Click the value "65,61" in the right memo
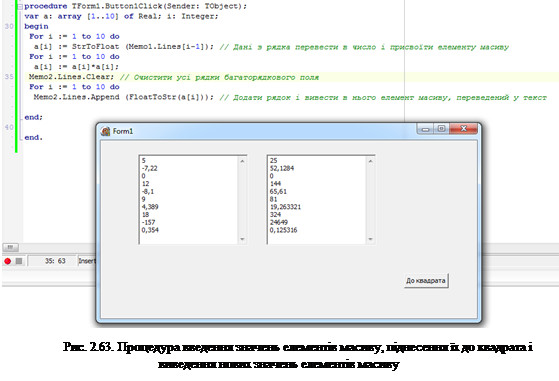Viewport: 559px width, 381px height. tap(278, 191)
